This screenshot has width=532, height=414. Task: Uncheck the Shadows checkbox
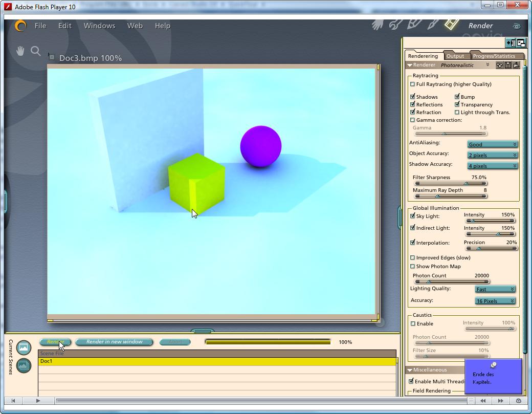coord(413,97)
